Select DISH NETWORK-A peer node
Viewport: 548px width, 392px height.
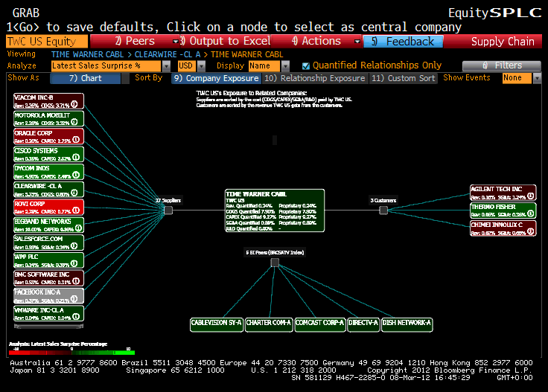point(407,324)
